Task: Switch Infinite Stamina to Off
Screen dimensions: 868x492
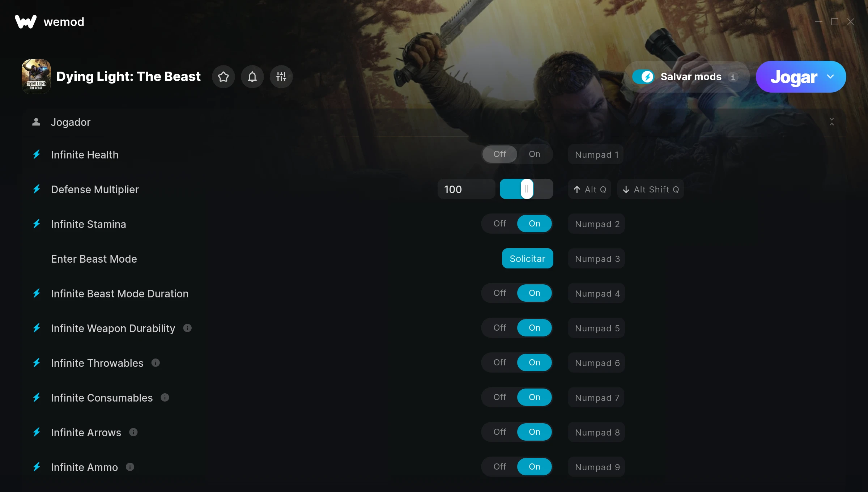Action: tap(500, 224)
